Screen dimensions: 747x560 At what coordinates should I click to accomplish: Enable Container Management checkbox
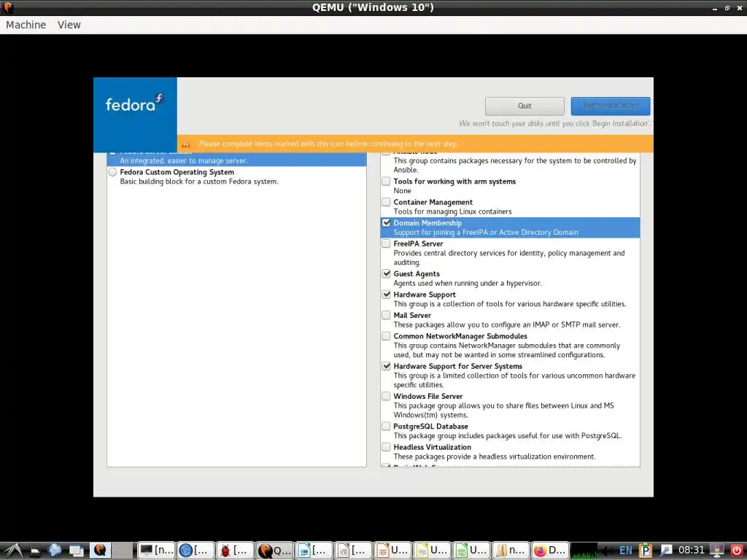point(386,202)
